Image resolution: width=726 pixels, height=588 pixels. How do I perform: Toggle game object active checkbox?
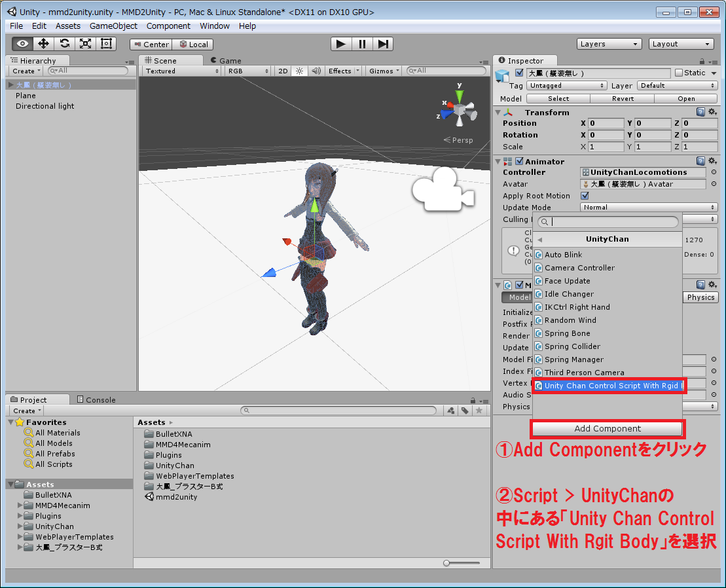(520, 73)
